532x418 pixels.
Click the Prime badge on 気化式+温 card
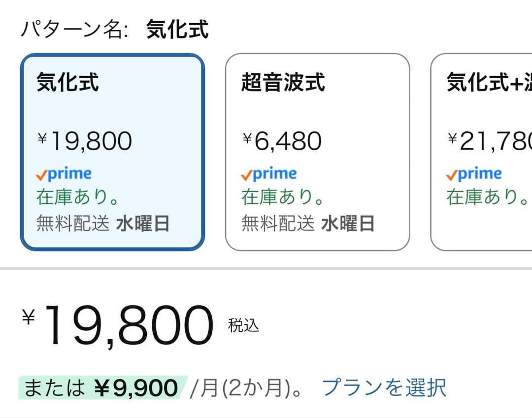click(x=474, y=173)
